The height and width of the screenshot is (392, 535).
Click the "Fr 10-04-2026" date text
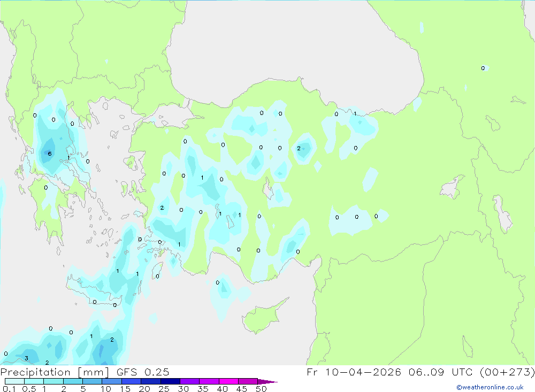(354, 372)
